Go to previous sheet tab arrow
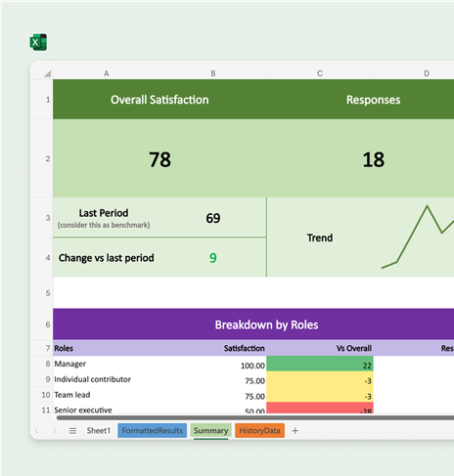Viewport: 454px width, 476px height. tap(37, 431)
